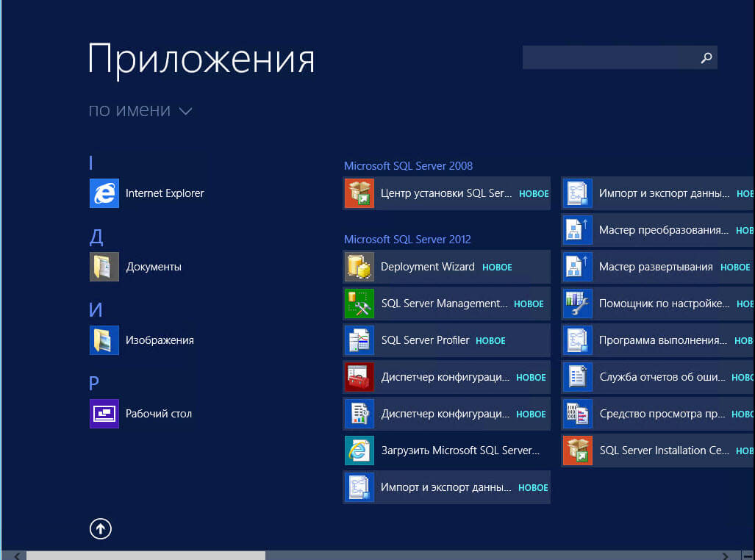This screenshot has width=755, height=560.
Task: Click Загрузить Microsoft SQL Server icon
Action: coord(359,450)
